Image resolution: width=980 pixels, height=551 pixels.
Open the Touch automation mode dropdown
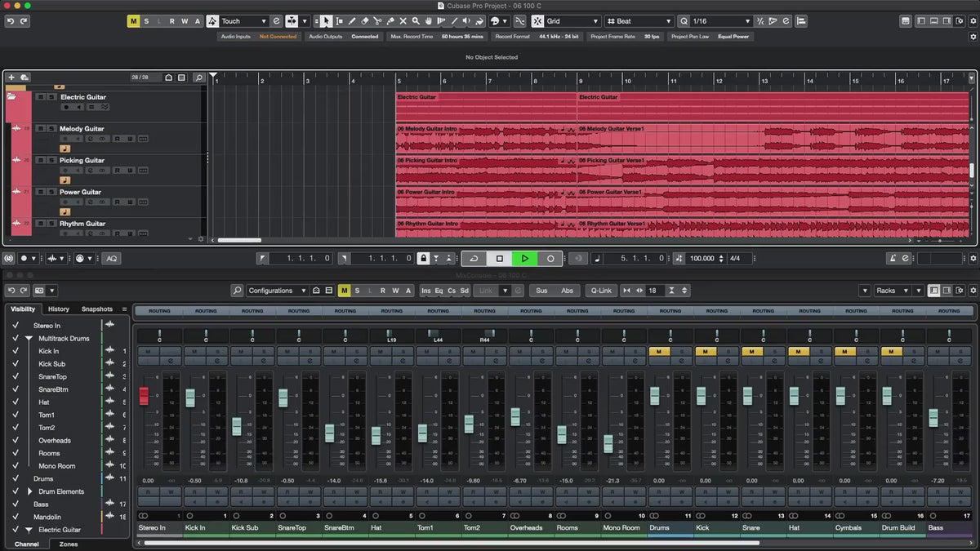point(244,21)
